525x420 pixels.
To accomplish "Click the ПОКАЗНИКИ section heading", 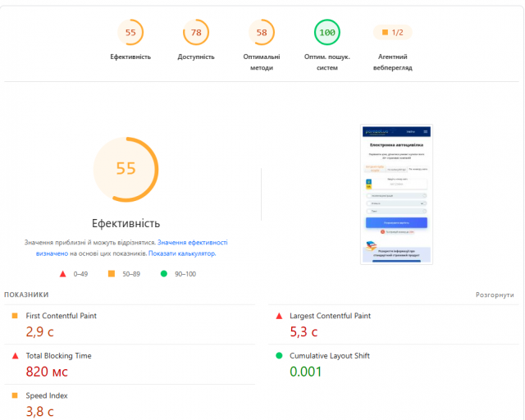I will [x=26, y=294].
